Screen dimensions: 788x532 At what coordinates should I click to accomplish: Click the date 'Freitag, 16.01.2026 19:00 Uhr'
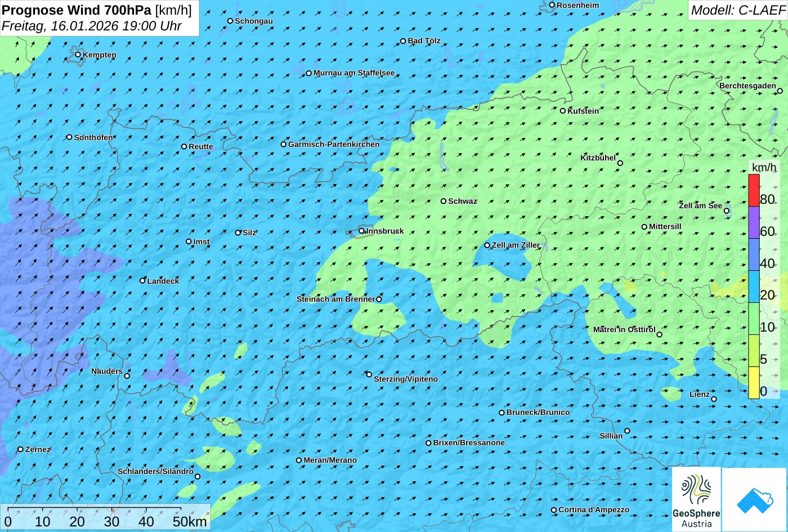pyautogui.click(x=92, y=26)
